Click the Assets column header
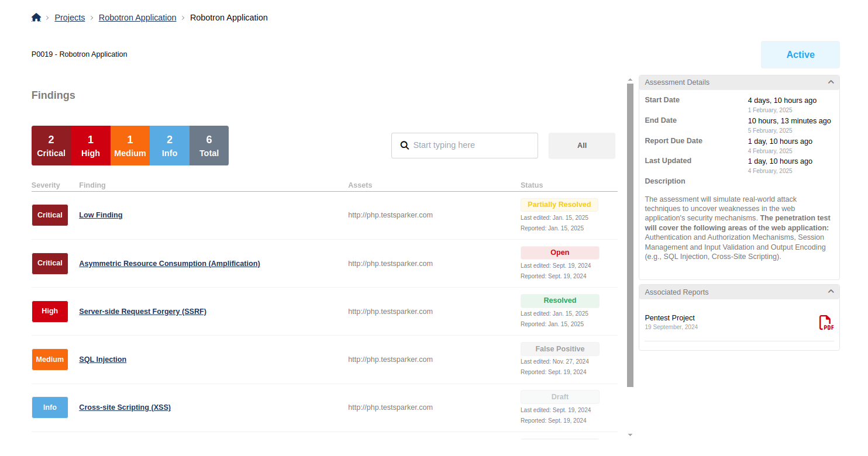Image resolution: width=868 pixels, height=456 pixels. (360, 185)
